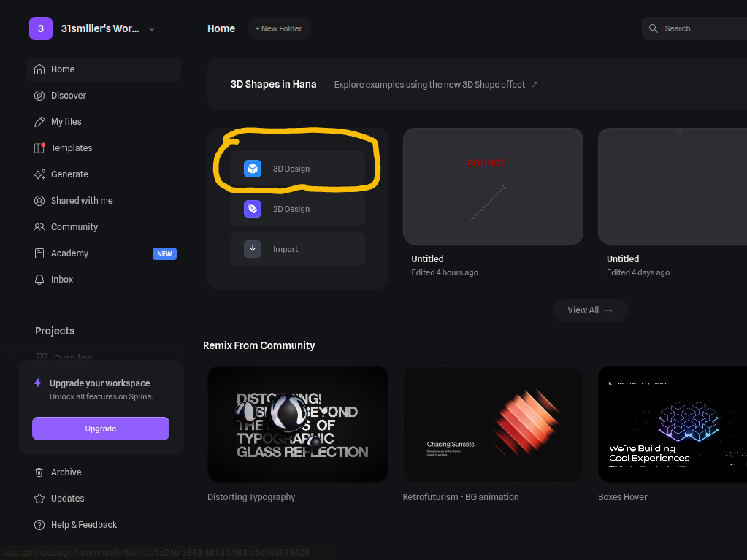Click 'Edited 4 hours ago' text
The image size is (747, 560).
[x=445, y=272]
